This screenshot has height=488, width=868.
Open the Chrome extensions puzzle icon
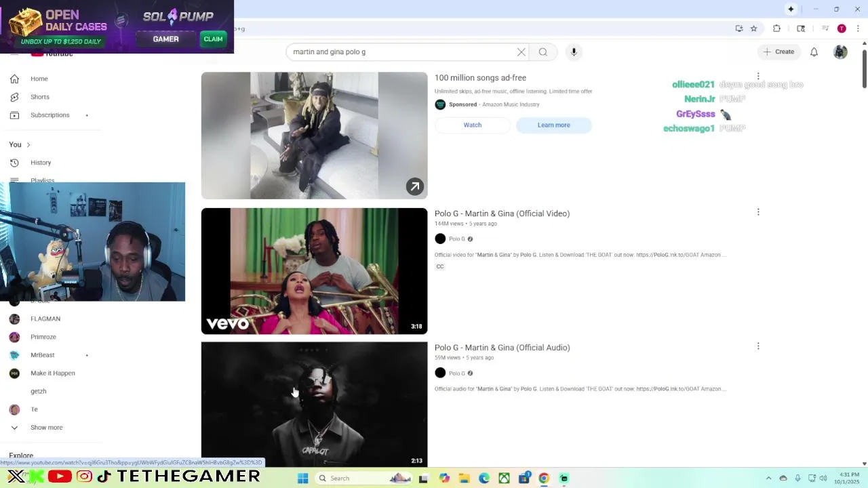tap(776, 28)
